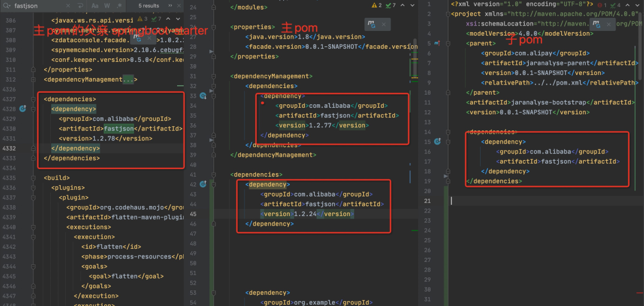Go to previous highlighted problem in left pane

168,19
